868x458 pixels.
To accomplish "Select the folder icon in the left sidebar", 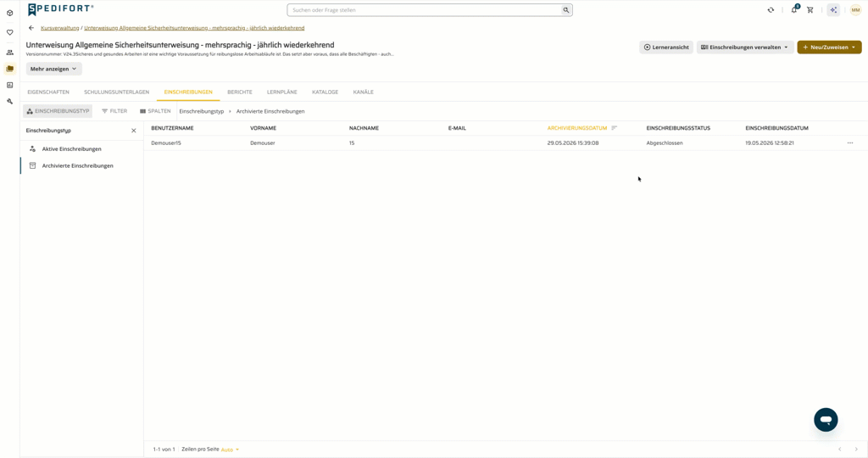I will [x=9, y=69].
